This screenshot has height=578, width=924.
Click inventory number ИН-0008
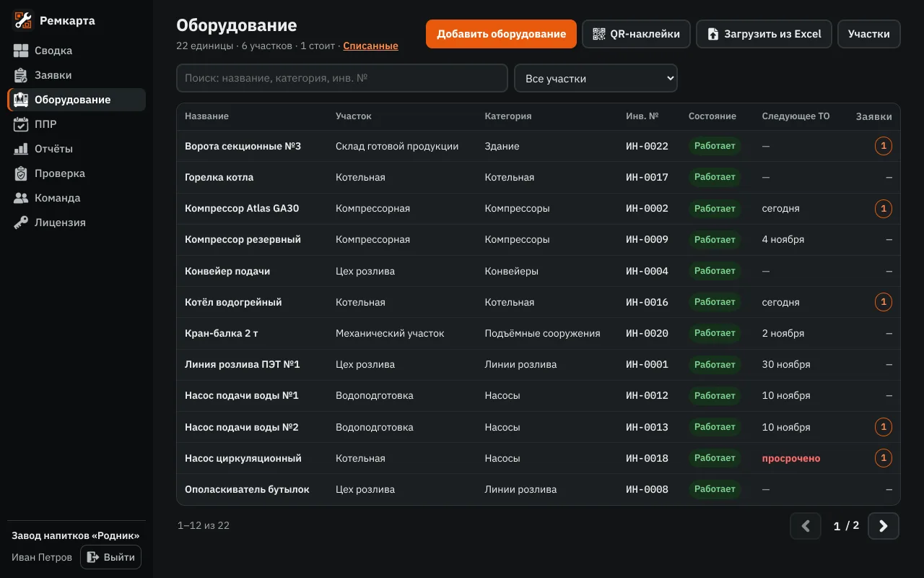(x=647, y=490)
